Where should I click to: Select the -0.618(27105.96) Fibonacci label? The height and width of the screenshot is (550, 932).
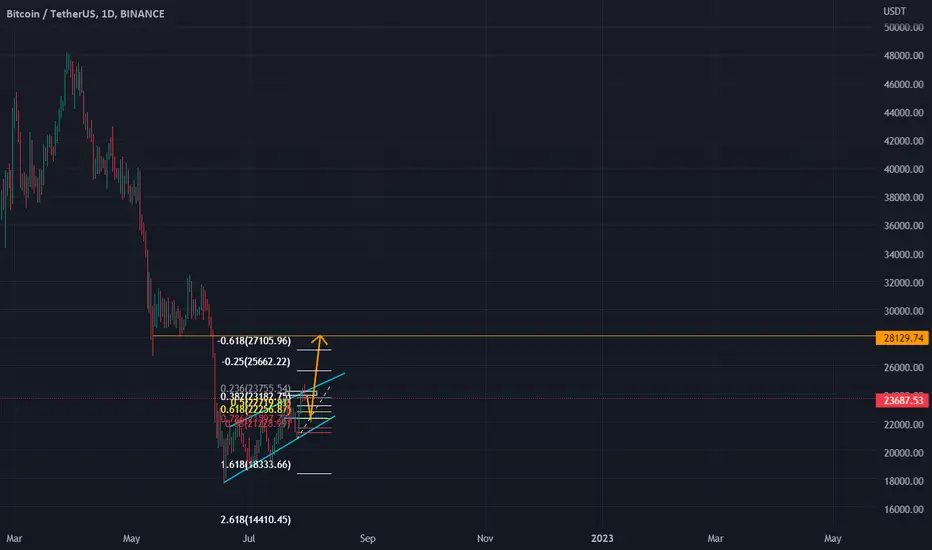254,341
